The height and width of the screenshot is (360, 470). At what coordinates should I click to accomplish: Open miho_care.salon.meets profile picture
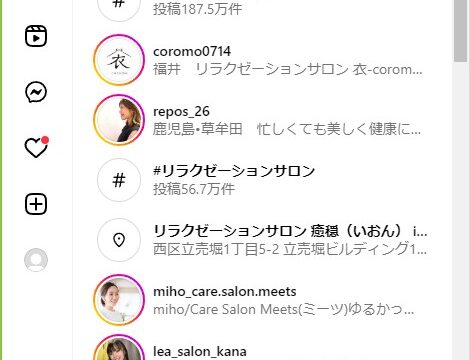pyautogui.click(x=119, y=300)
